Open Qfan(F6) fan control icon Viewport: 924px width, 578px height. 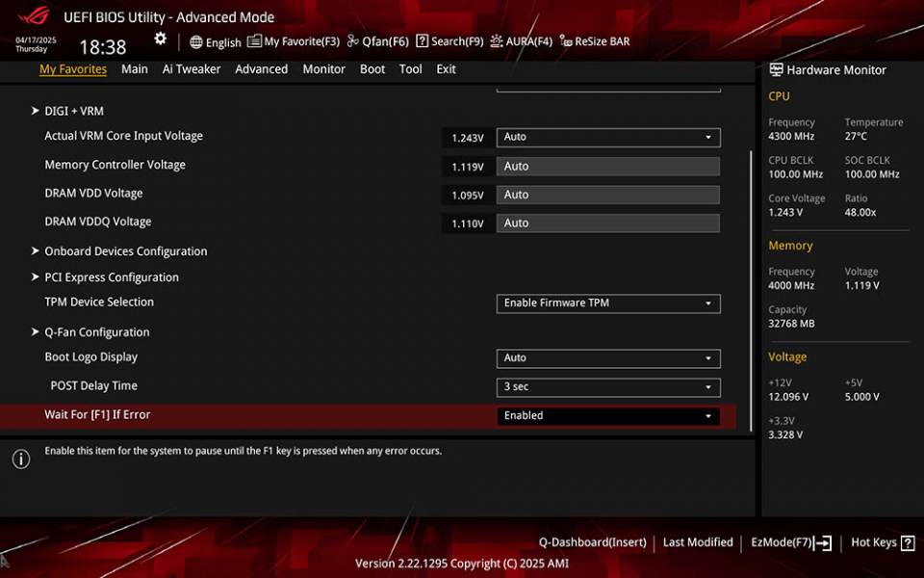pyautogui.click(x=352, y=40)
